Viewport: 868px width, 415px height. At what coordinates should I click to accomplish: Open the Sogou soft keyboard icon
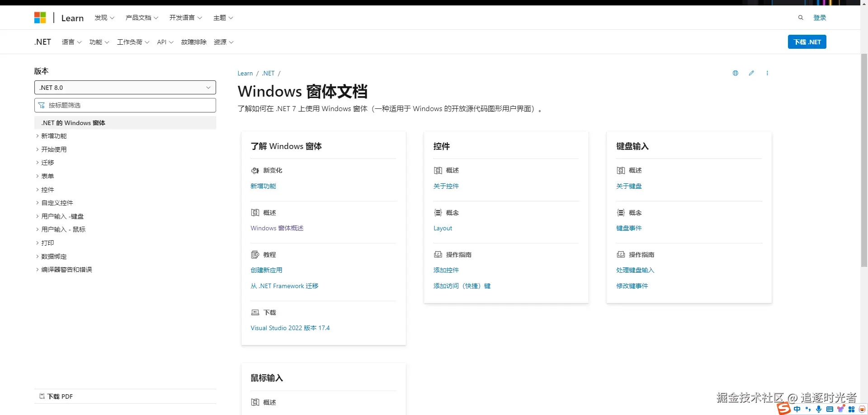click(830, 409)
